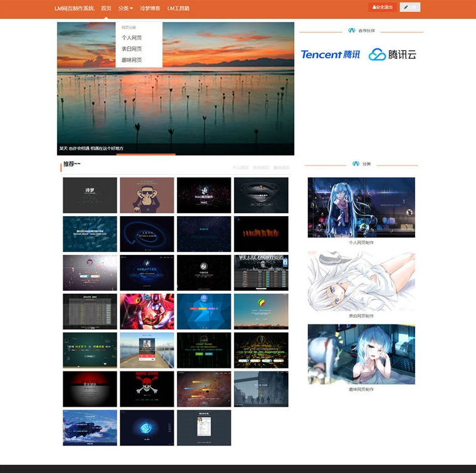The image size is (476, 473).
Task: Open the red skull Game Over thumbnail
Action: [147, 389]
